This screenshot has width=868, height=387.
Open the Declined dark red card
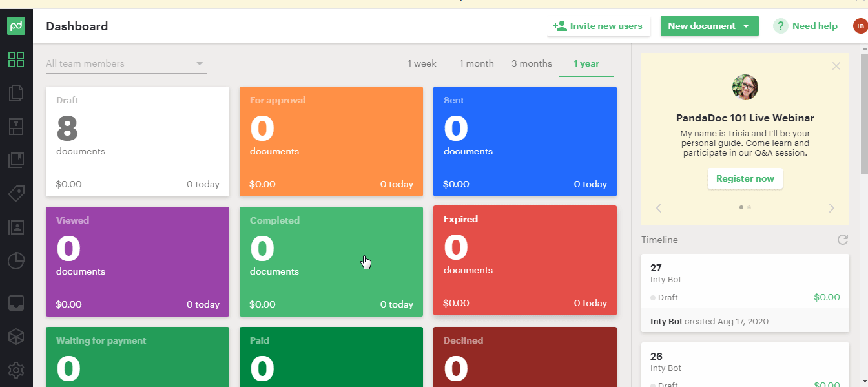[x=525, y=357]
